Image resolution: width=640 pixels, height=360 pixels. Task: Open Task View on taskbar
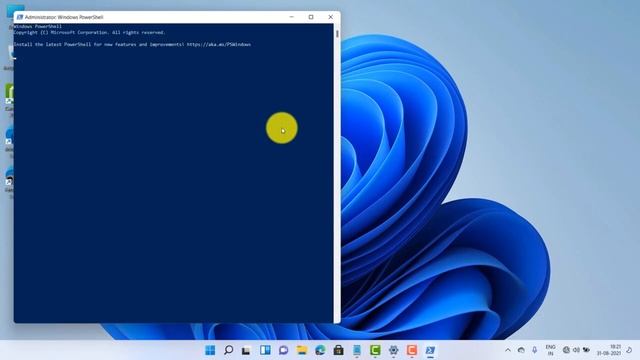click(x=246, y=350)
